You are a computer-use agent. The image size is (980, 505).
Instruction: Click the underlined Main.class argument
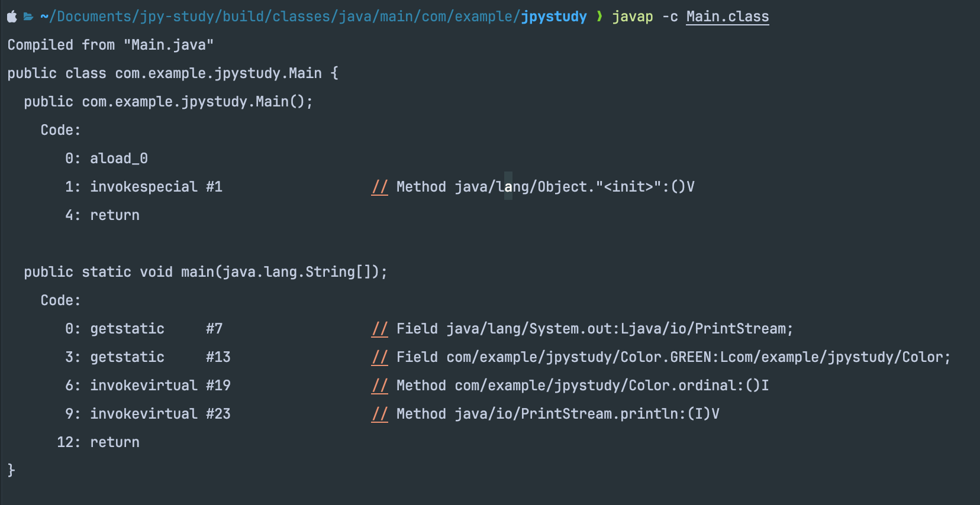pos(727,17)
